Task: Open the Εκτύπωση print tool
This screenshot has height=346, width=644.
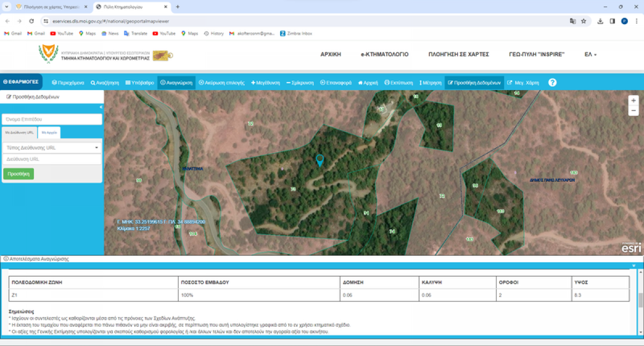Action: pyautogui.click(x=399, y=83)
